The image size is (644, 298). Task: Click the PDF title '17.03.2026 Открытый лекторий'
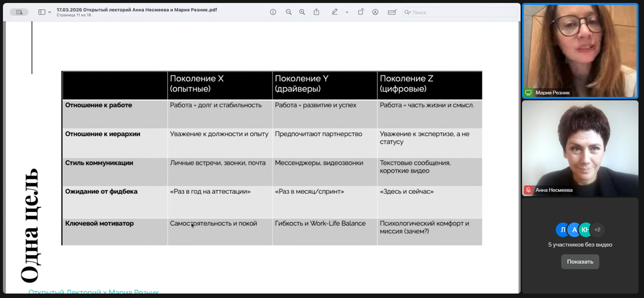[137, 10]
